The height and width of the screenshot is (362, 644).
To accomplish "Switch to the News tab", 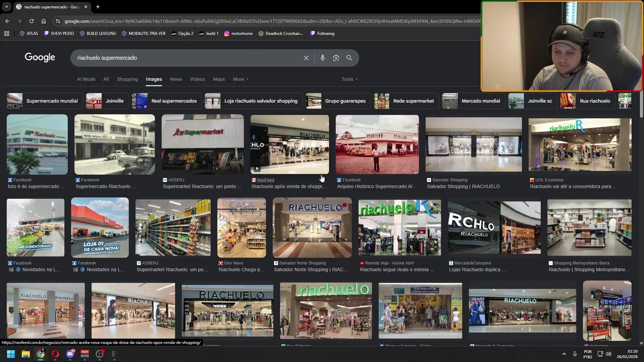I will click(x=176, y=79).
